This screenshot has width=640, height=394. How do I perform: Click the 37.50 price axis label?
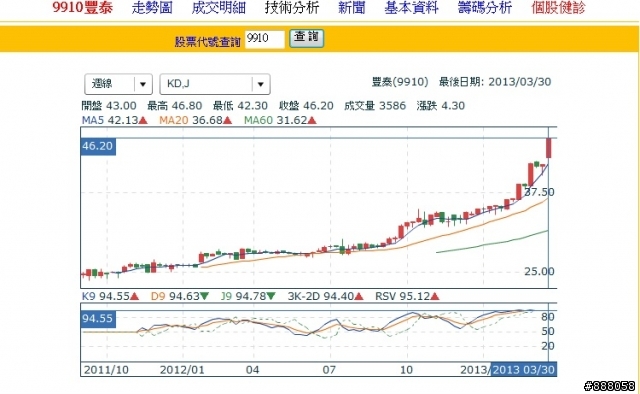tap(540, 192)
